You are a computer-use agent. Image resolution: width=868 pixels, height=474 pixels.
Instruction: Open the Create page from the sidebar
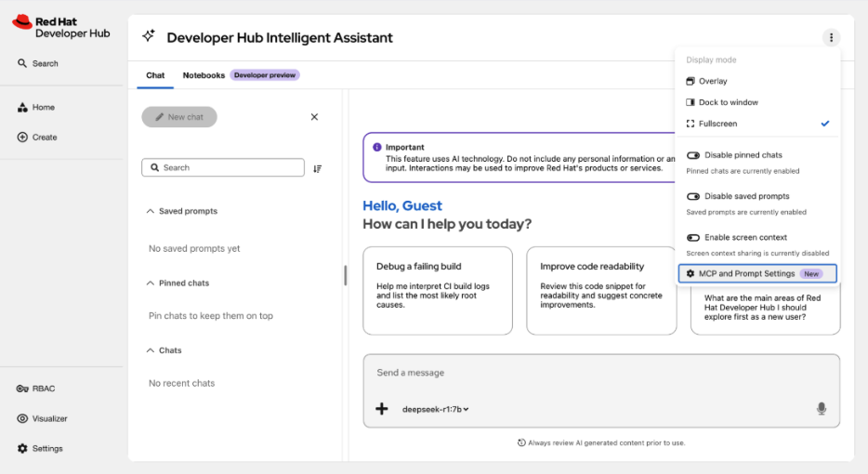point(37,138)
